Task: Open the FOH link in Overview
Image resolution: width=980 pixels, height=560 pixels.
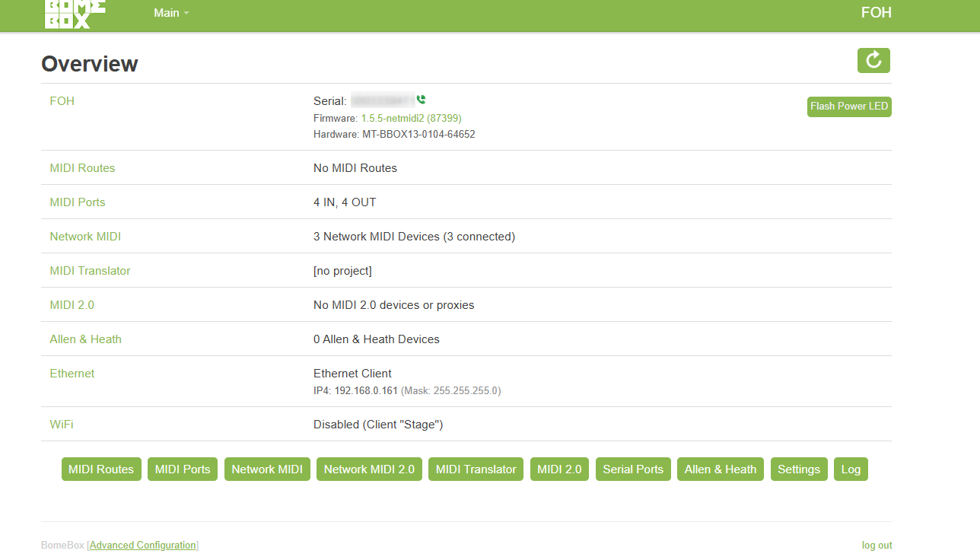Action: pos(62,100)
